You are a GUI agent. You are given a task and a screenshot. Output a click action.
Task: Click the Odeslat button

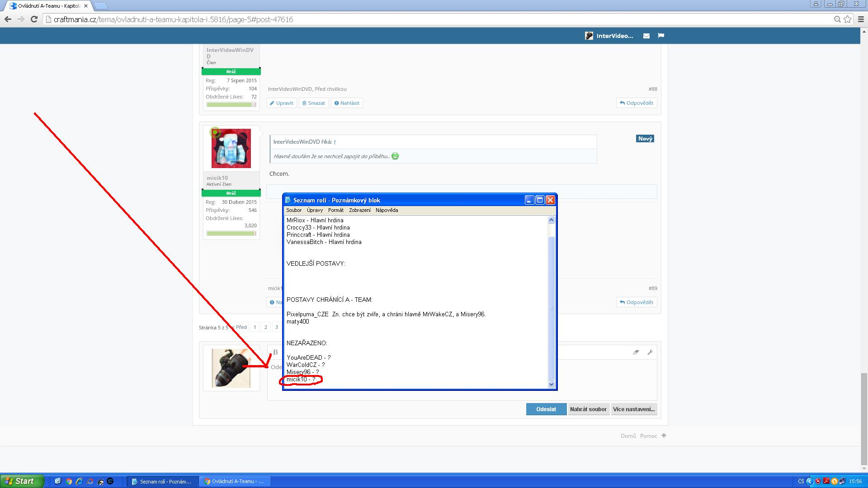tap(546, 409)
